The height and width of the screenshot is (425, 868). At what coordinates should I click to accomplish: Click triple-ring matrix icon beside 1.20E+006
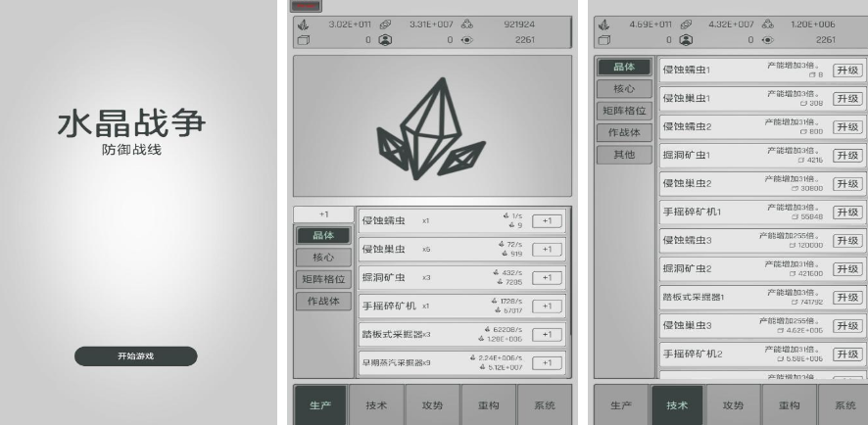click(768, 24)
